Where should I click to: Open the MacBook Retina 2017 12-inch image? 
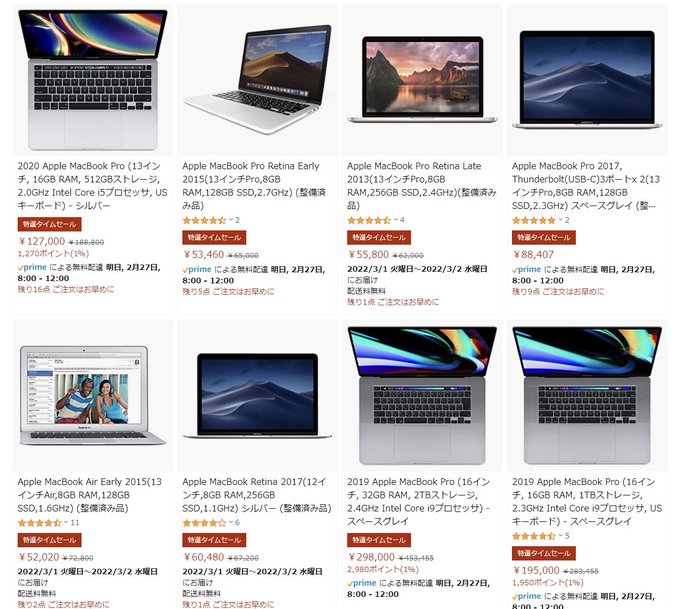click(258, 395)
